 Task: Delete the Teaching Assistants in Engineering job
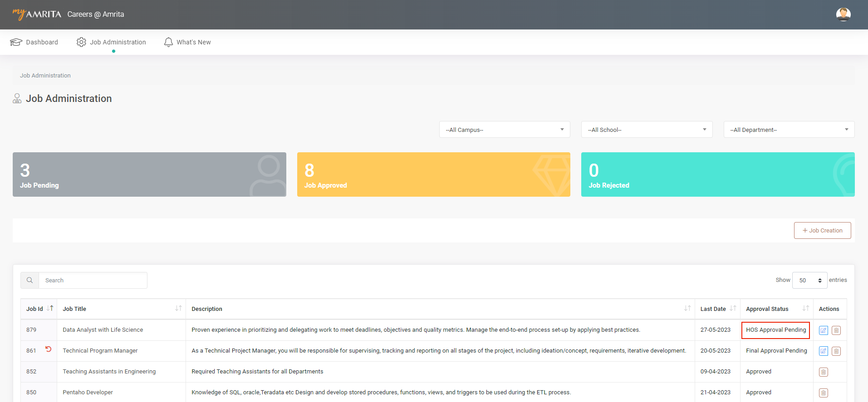pyautogui.click(x=823, y=372)
